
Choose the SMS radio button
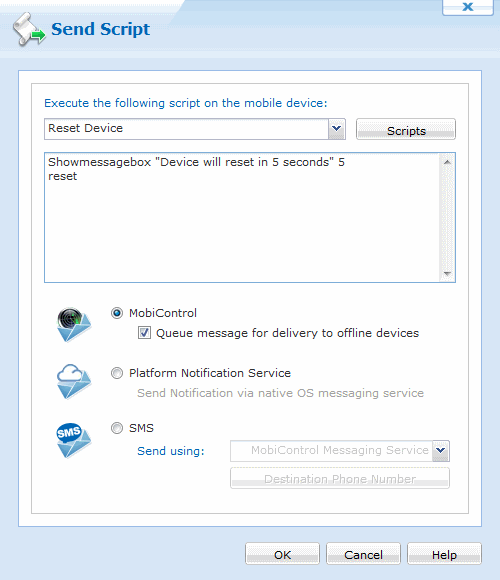(x=117, y=428)
